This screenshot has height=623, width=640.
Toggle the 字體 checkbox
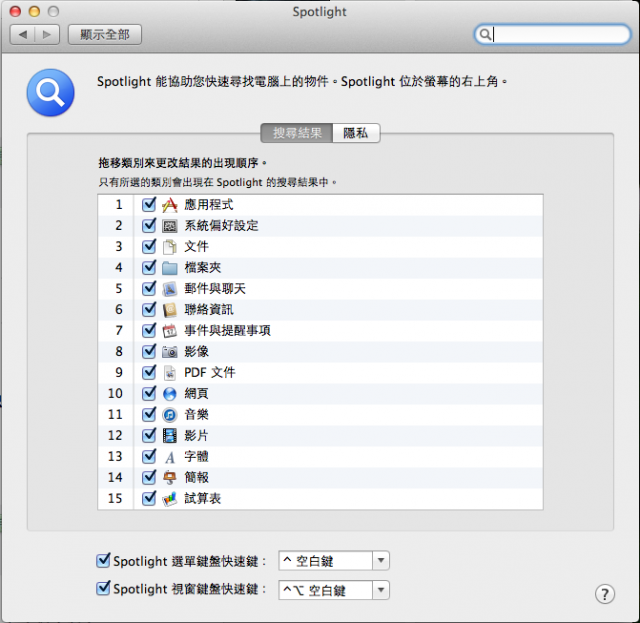[149, 456]
